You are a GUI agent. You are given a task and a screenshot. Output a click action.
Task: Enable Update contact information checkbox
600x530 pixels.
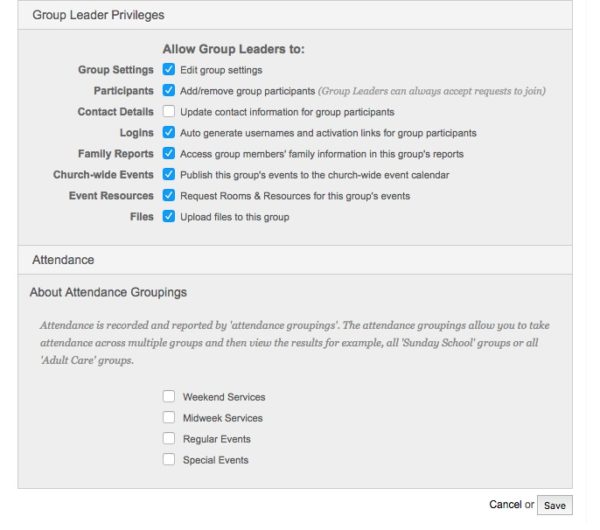169,112
